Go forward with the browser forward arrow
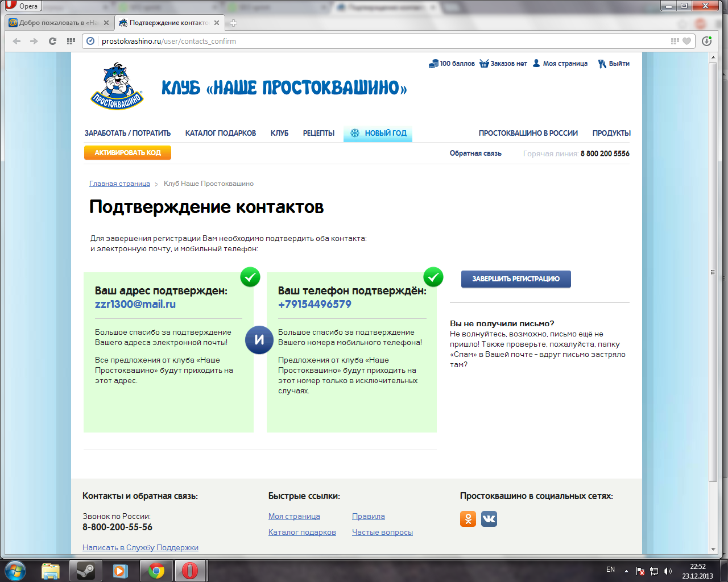Screen dimensions: 728x582 click(34, 41)
